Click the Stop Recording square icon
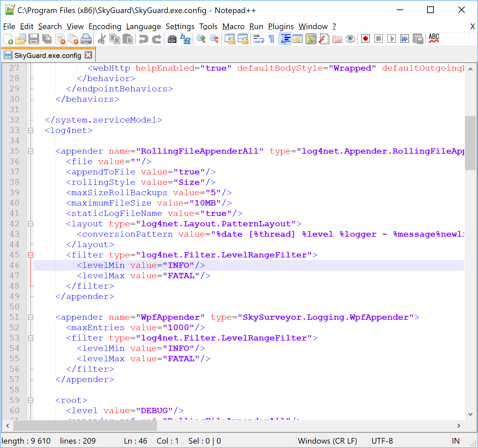Image resolution: width=478 pixels, height=448 pixels. click(379, 39)
